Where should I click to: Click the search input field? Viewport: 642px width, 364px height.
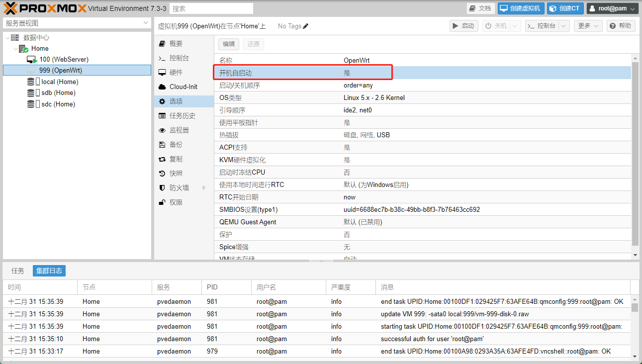pos(211,8)
